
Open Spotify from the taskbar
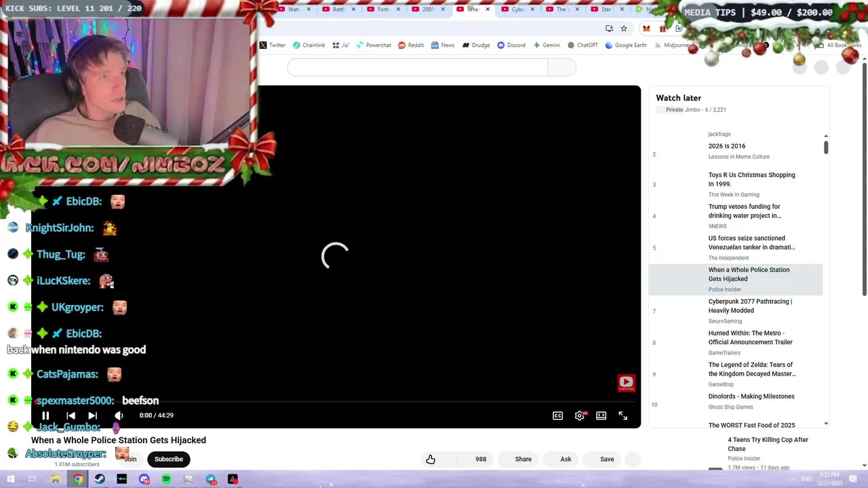pyautogui.click(x=166, y=479)
